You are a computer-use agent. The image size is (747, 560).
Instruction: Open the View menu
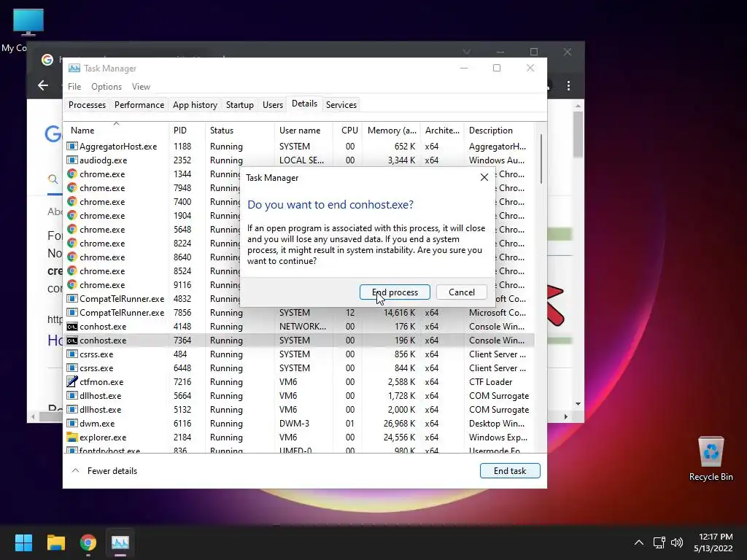click(x=141, y=87)
